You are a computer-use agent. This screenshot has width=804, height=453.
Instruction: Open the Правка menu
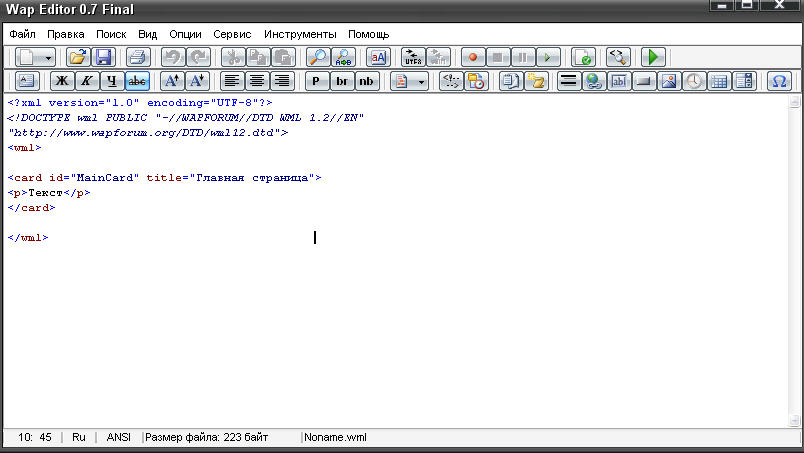pyautogui.click(x=66, y=34)
